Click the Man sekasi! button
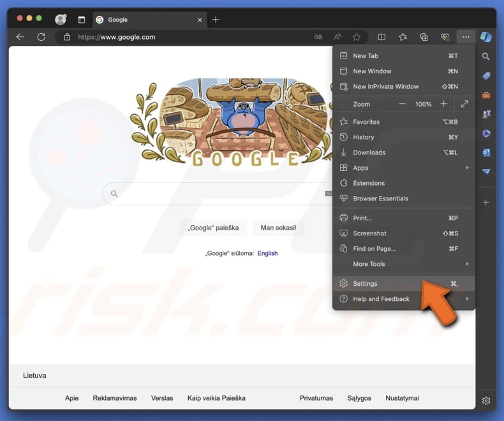504x421 pixels. (278, 228)
